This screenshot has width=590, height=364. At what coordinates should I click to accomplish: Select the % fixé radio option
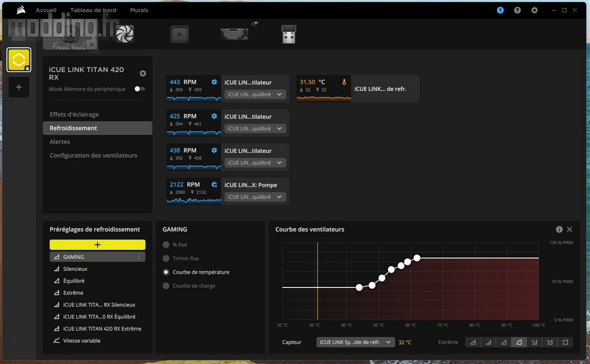point(166,245)
